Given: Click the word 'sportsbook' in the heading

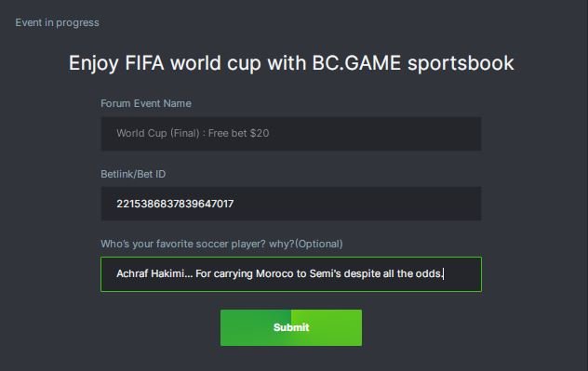Looking at the screenshot, I should click(x=461, y=63).
